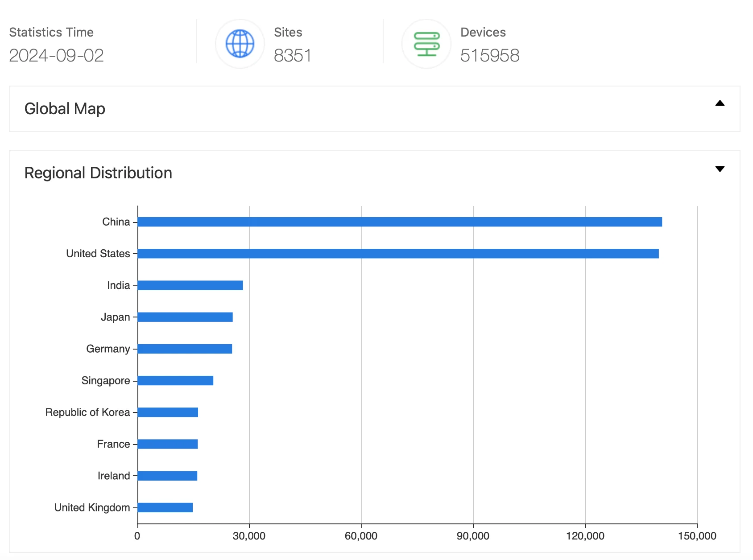Viewport: 753px width, 560px height.
Task: Click the 90,000 axis tick label
Action: (x=473, y=536)
